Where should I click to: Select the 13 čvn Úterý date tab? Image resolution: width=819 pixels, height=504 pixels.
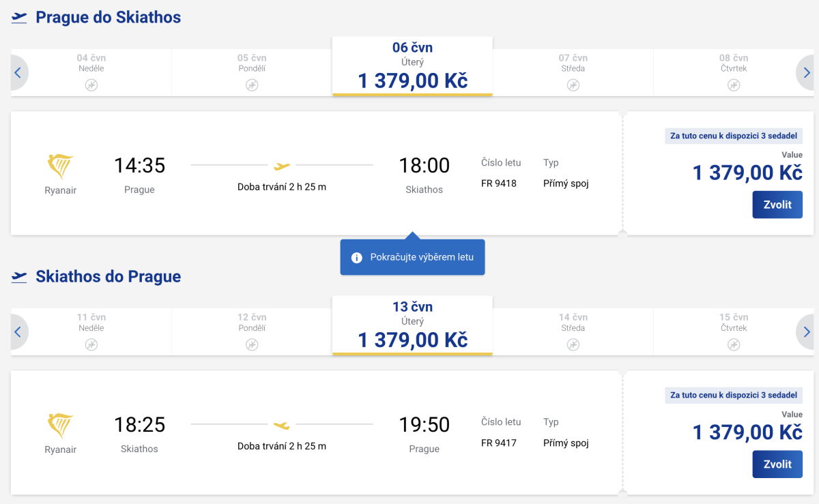click(412, 325)
